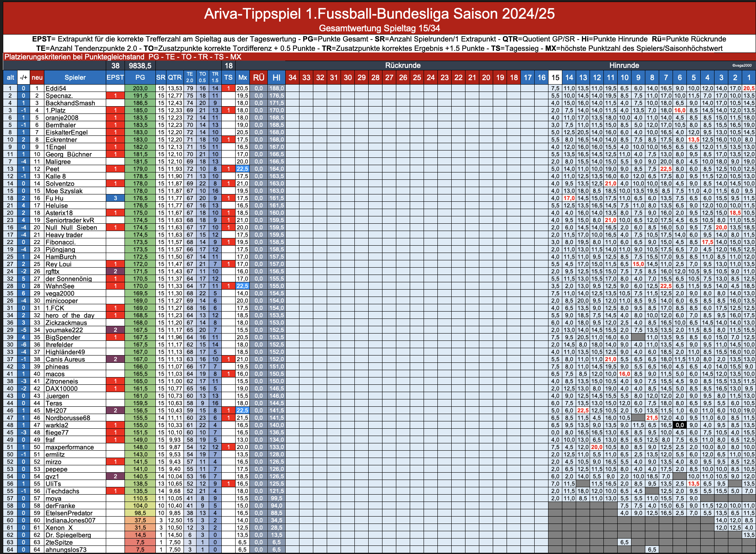The image size is (756, 554).
Task: Select player name 'Specnaz.'
Action: click(59, 96)
